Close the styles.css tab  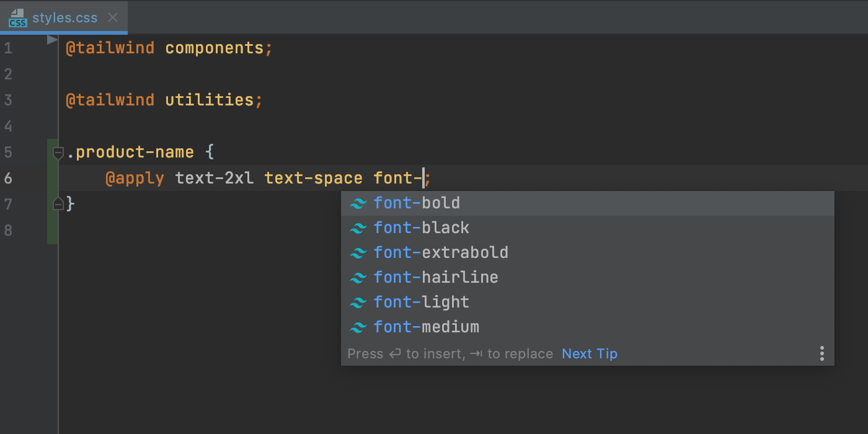coord(113,17)
